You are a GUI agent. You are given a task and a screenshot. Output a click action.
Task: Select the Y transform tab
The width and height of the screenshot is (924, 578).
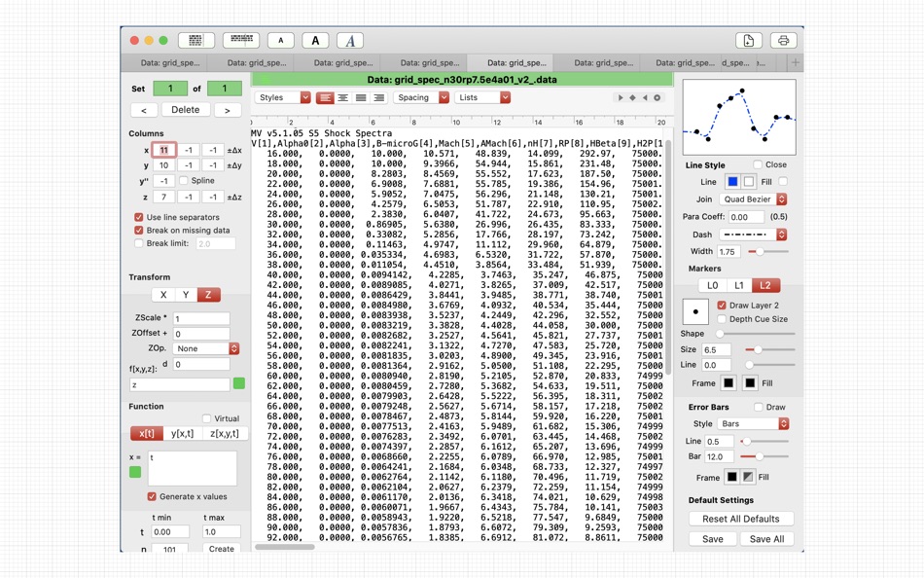[186, 295]
